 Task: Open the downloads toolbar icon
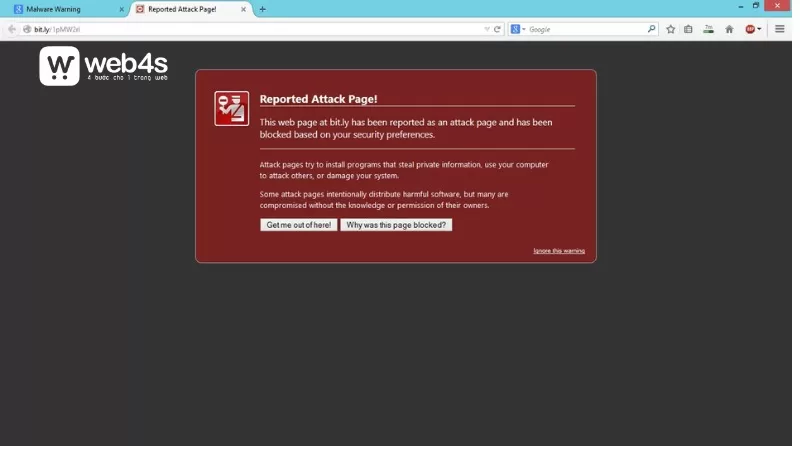(x=709, y=29)
